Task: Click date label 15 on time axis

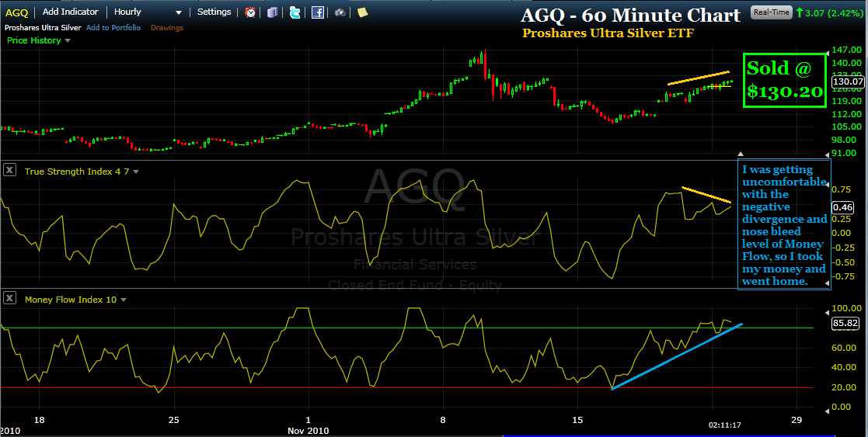Action: coord(577,420)
